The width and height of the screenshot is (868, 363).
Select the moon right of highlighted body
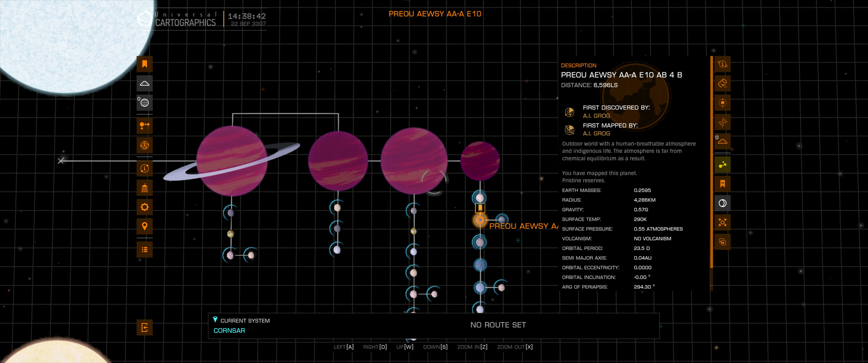(x=502, y=220)
